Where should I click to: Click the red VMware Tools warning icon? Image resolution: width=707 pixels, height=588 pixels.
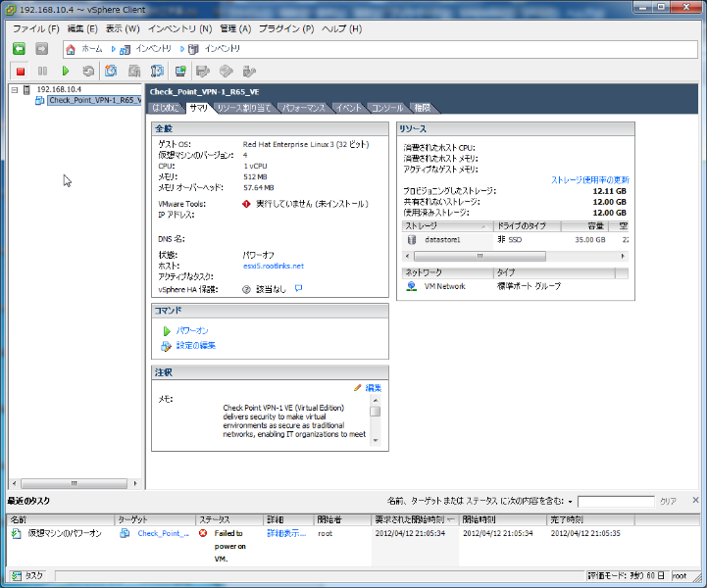click(x=246, y=204)
